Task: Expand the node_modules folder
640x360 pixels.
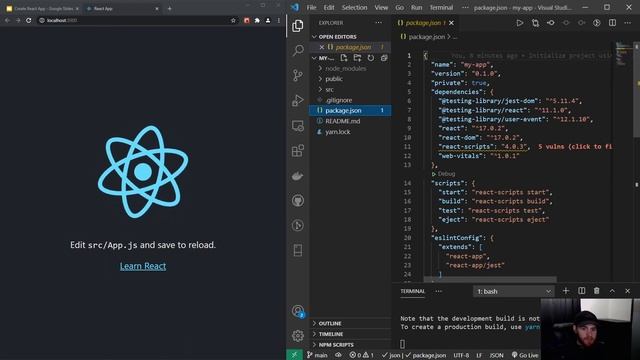Action: (346, 69)
